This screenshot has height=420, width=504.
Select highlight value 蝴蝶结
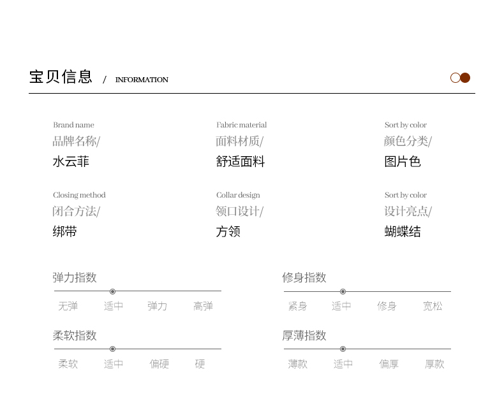click(403, 231)
